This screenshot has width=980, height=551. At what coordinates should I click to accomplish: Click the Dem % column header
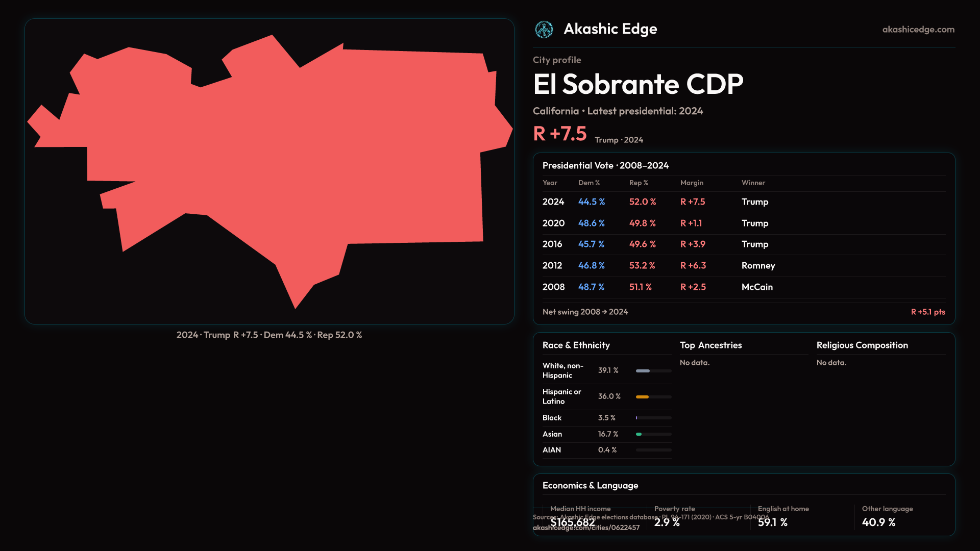point(589,183)
